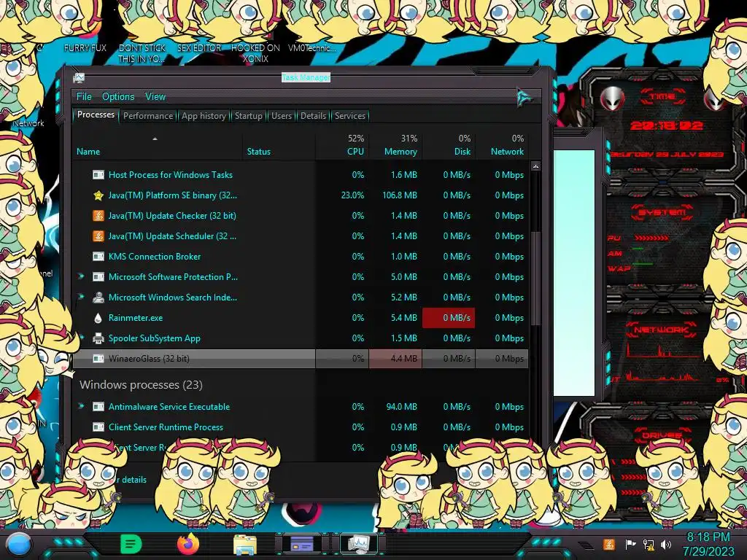The width and height of the screenshot is (747, 560).
Task: Open the green notes app in taskbar
Action: (x=131, y=544)
